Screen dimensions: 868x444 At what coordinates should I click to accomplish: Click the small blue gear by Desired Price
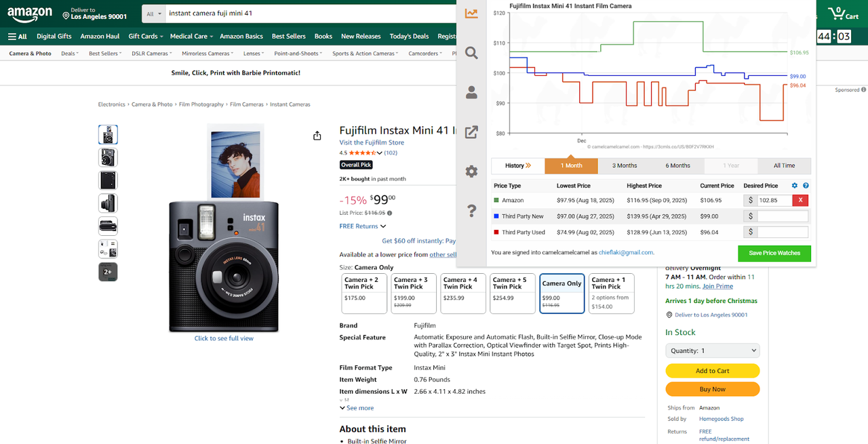coord(795,186)
